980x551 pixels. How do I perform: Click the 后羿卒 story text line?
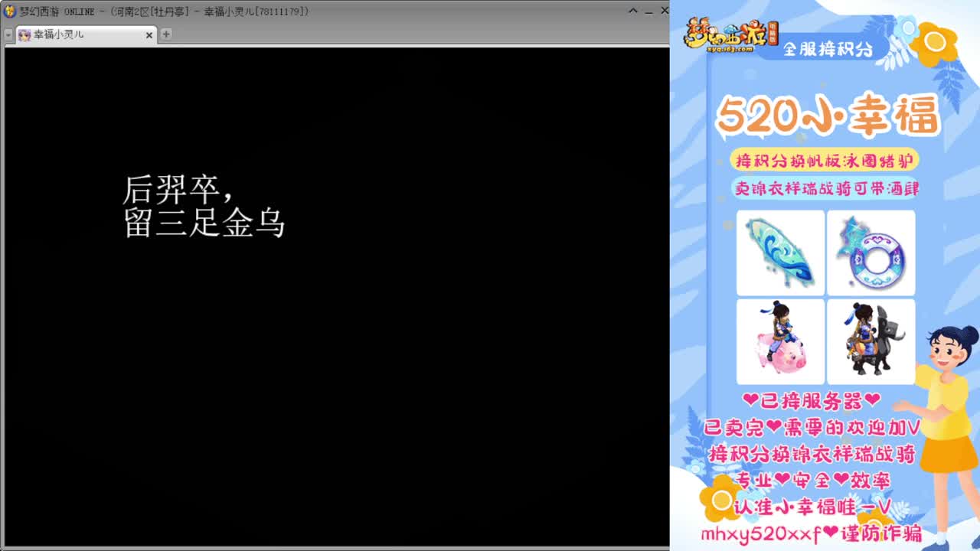click(178, 190)
